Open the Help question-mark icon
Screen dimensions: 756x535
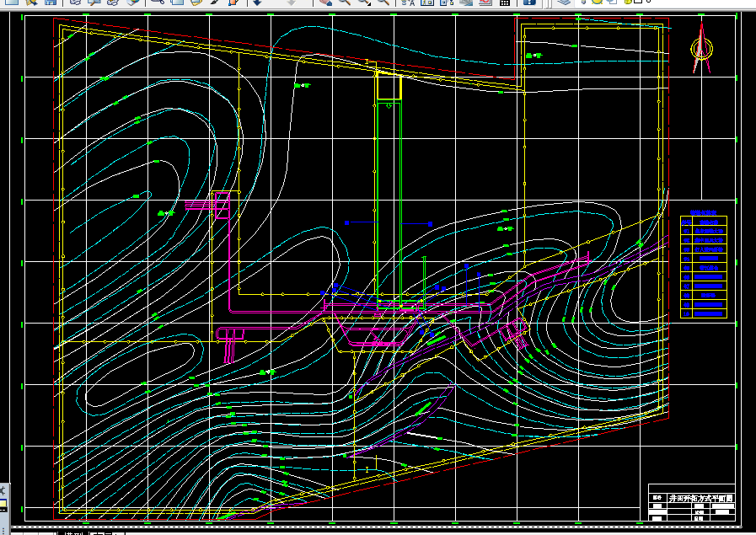pos(529,2)
